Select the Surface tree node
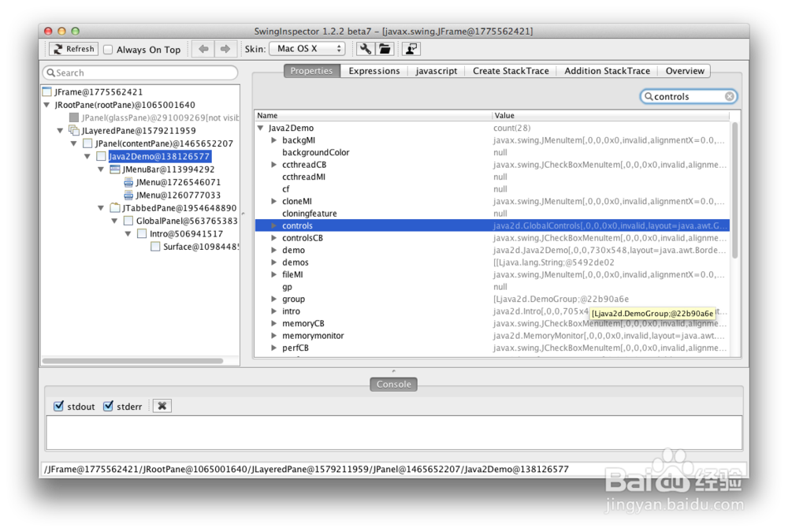The width and height of the screenshot is (788, 532). point(200,247)
